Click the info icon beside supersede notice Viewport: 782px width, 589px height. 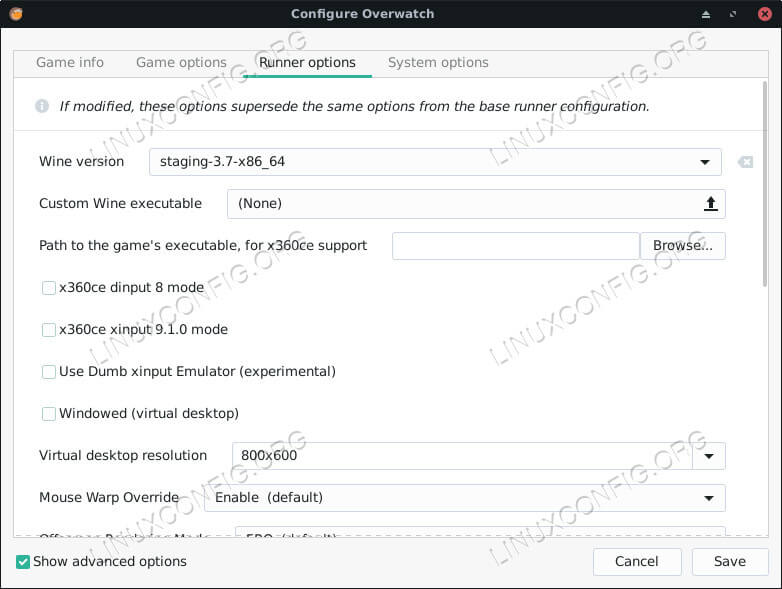coord(42,106)
